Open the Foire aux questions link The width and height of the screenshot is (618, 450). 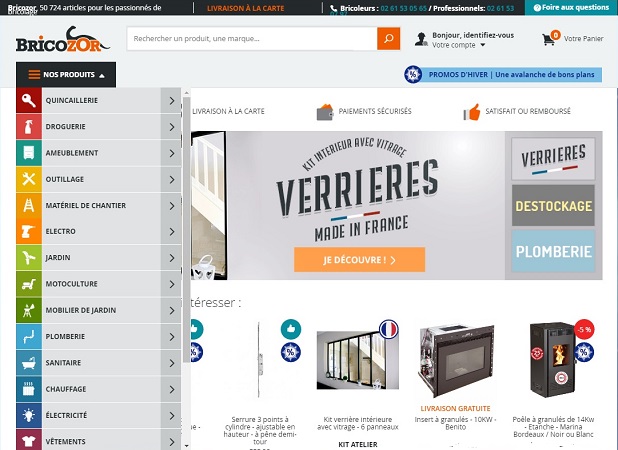click(x=571, y=7)
